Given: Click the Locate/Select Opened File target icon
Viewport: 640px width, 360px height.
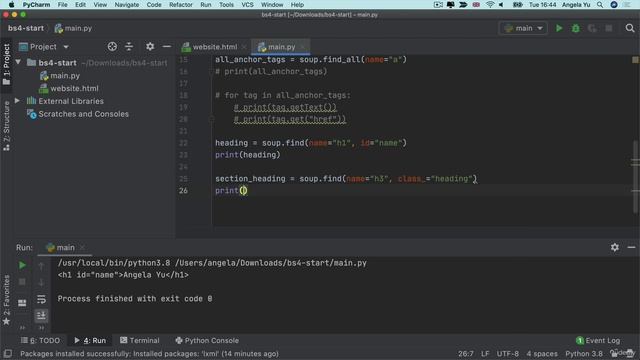Looking at the screenshot, I should pos(112,47).
